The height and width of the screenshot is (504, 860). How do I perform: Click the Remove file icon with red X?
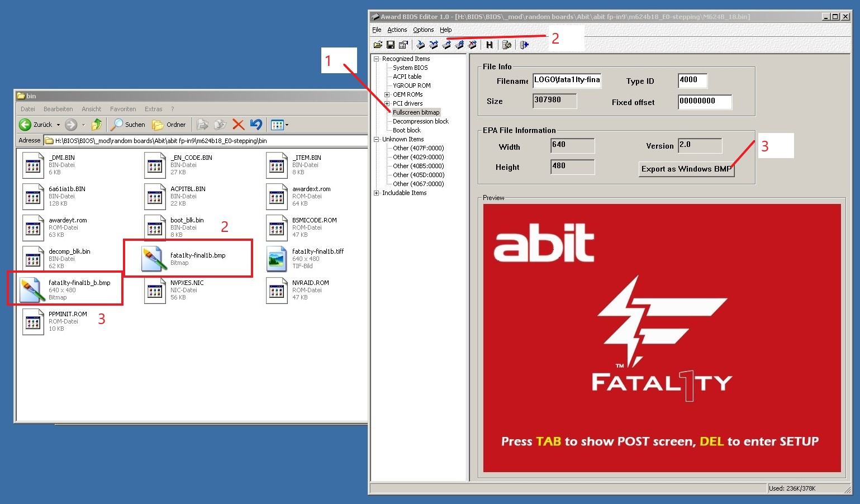(472, 45)
